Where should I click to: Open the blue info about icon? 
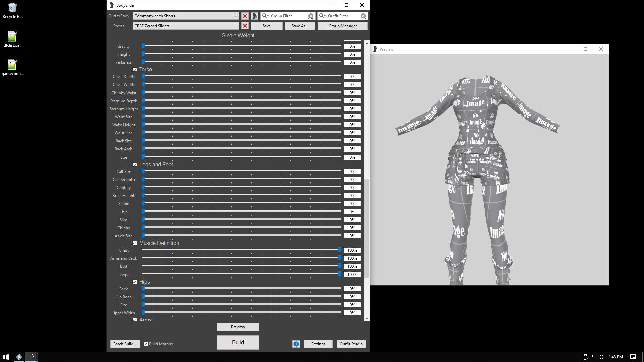coord(296,344)
